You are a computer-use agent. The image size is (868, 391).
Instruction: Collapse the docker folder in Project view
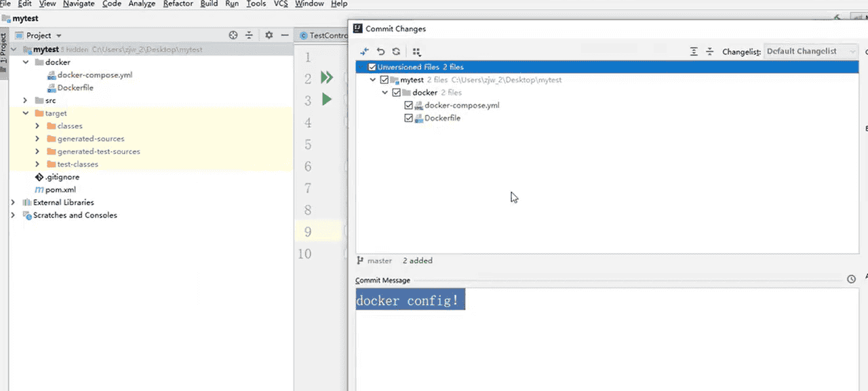(x=26, y=62)
